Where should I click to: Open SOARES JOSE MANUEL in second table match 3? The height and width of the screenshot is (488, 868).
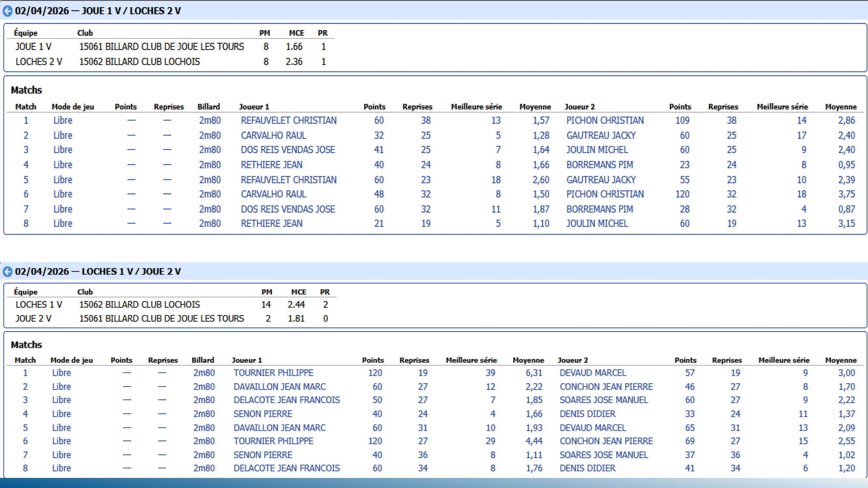[x=603, y=400]
